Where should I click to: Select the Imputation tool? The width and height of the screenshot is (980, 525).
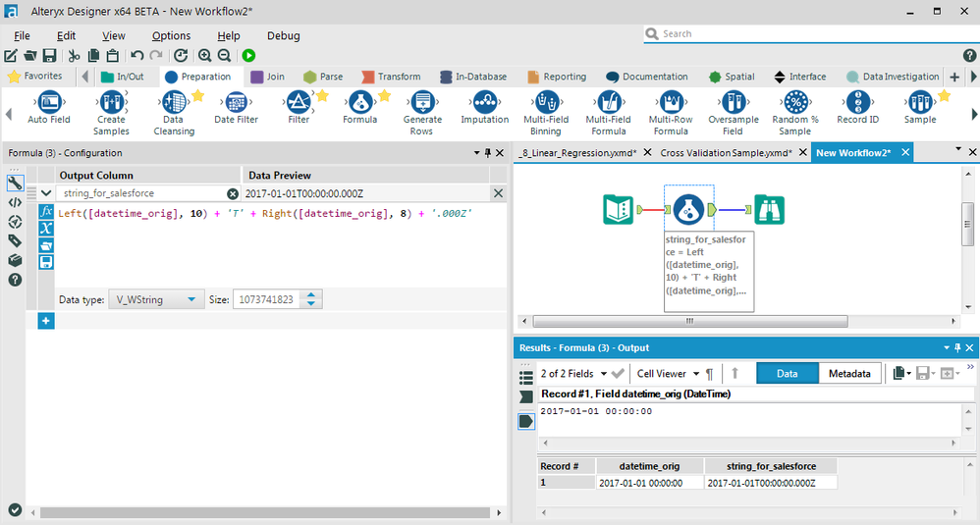pos(485,107)
